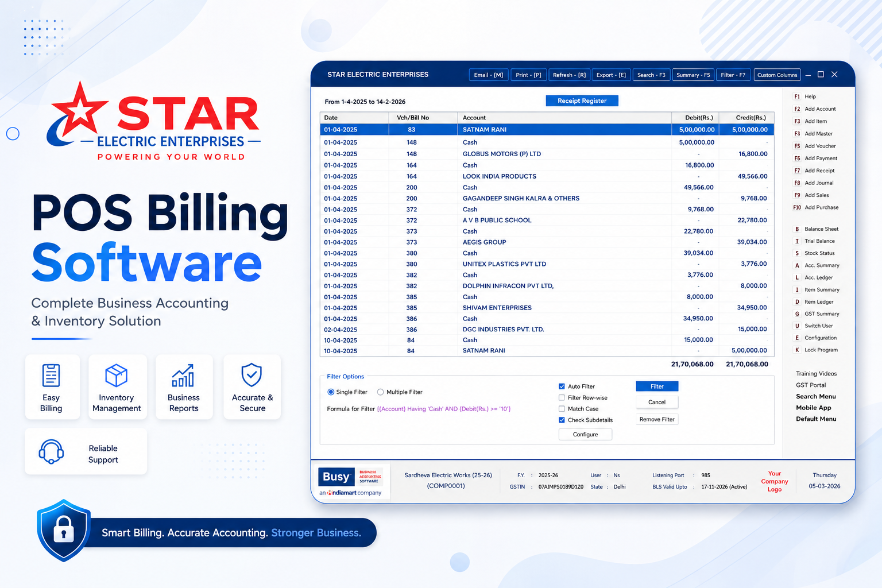This screenshot has width=882, height=588.
Task: Click the padlock shield icon
Action: coord(64,531)
